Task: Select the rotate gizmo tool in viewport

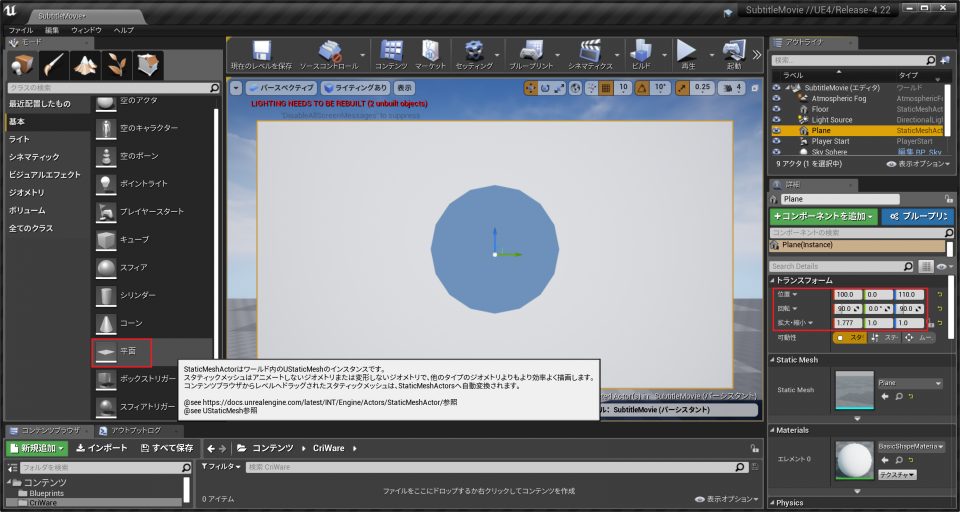Action: (x=545, y=88)
